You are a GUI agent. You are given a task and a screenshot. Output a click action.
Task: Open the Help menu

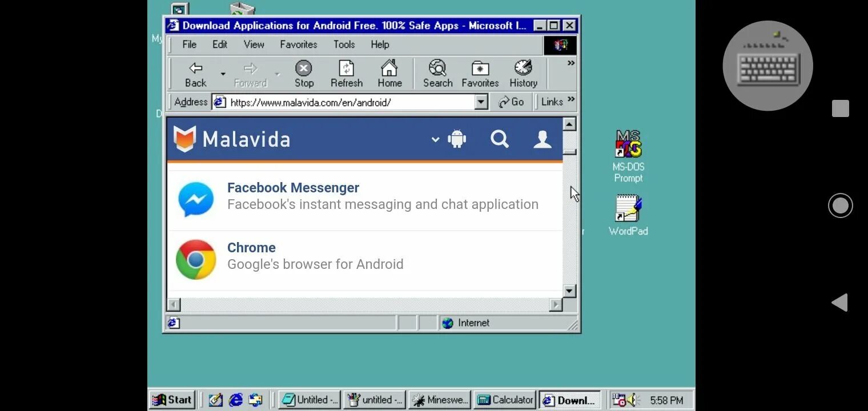pos(380,45)
